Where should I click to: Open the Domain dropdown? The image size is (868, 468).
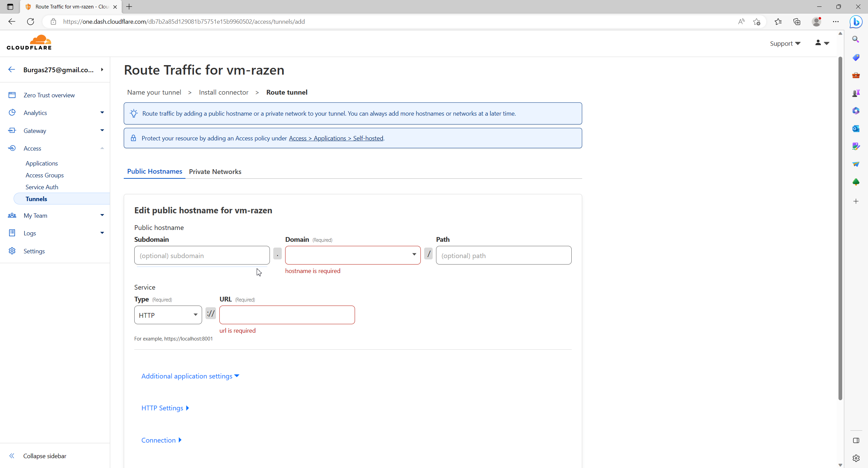coord(353,255)
